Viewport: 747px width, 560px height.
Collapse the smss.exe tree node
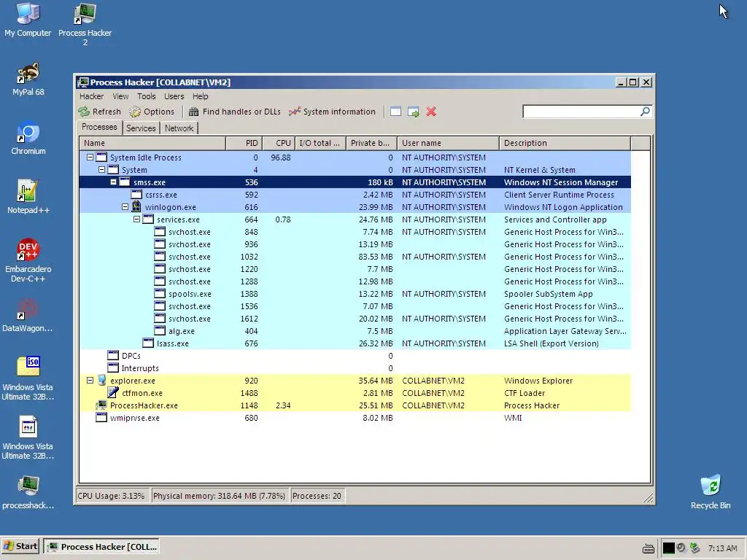coord(113,182)
